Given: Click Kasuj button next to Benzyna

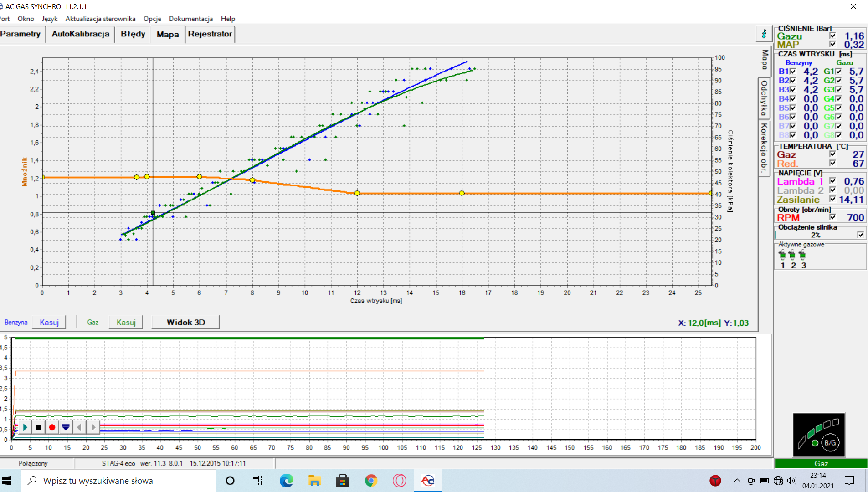Looking at the screenshot, I should coord(49,323).
